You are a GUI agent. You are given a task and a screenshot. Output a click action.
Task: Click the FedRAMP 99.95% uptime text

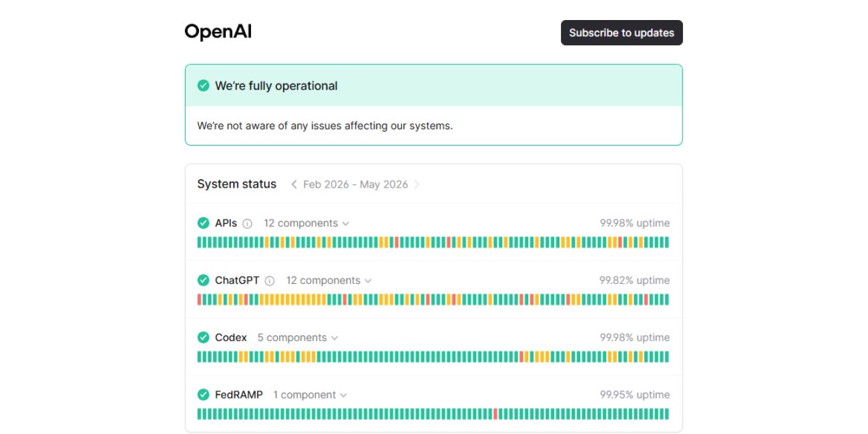coord(634,395)
